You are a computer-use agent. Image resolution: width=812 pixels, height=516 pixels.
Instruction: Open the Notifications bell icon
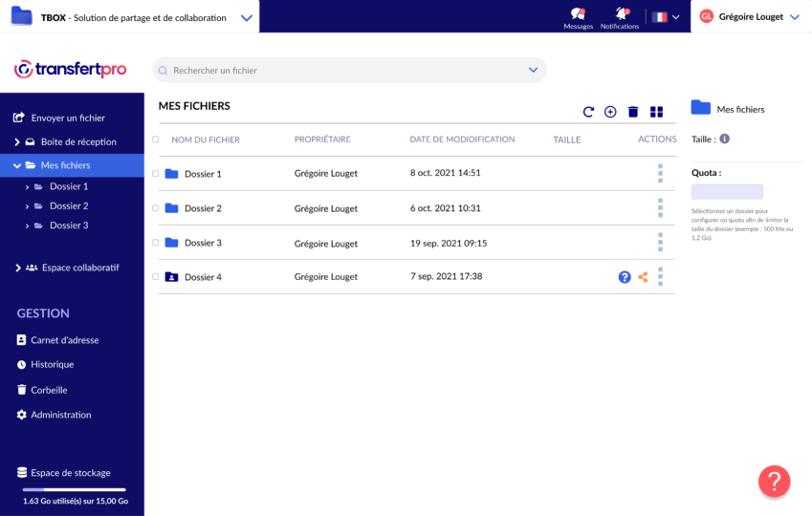[x=622, y=15]
